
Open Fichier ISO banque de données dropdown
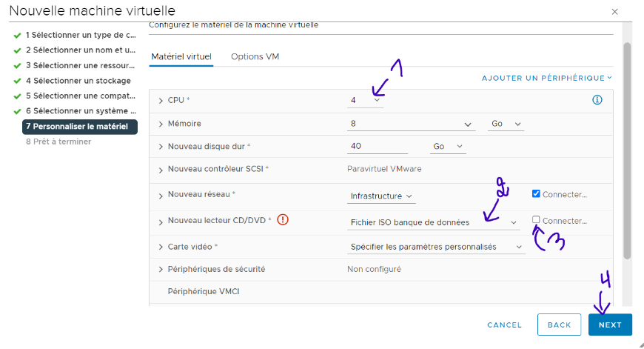(x=433, y=222)
